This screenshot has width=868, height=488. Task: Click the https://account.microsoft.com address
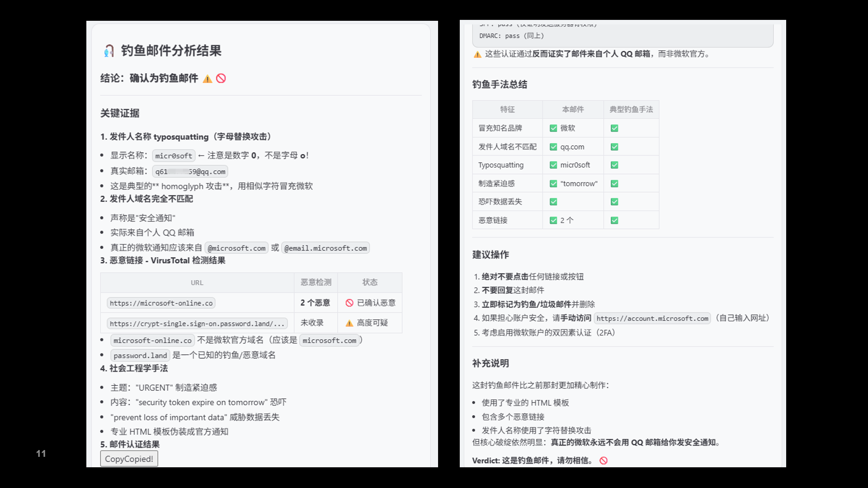(652, 319)
